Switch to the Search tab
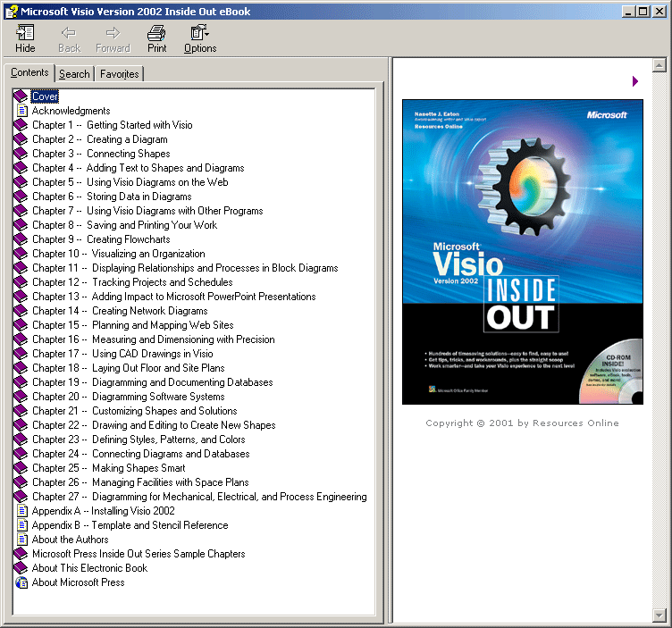 tap(74, 74)
